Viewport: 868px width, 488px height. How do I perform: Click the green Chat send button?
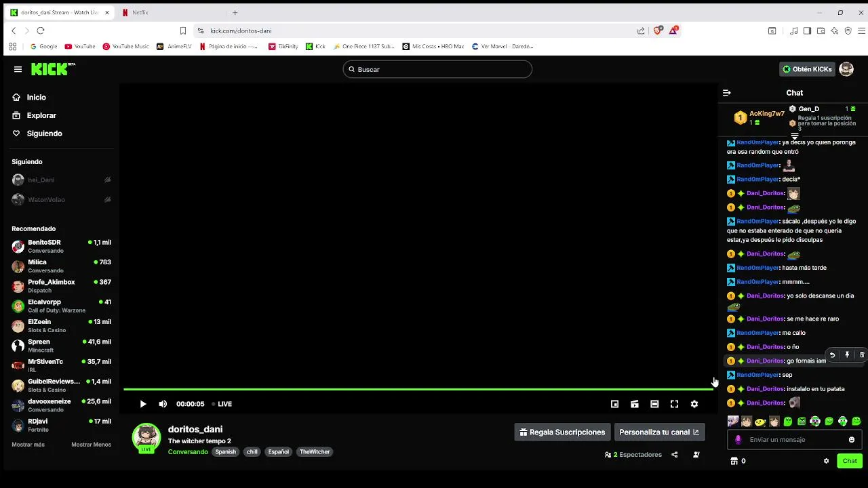[x=850, y=461]
